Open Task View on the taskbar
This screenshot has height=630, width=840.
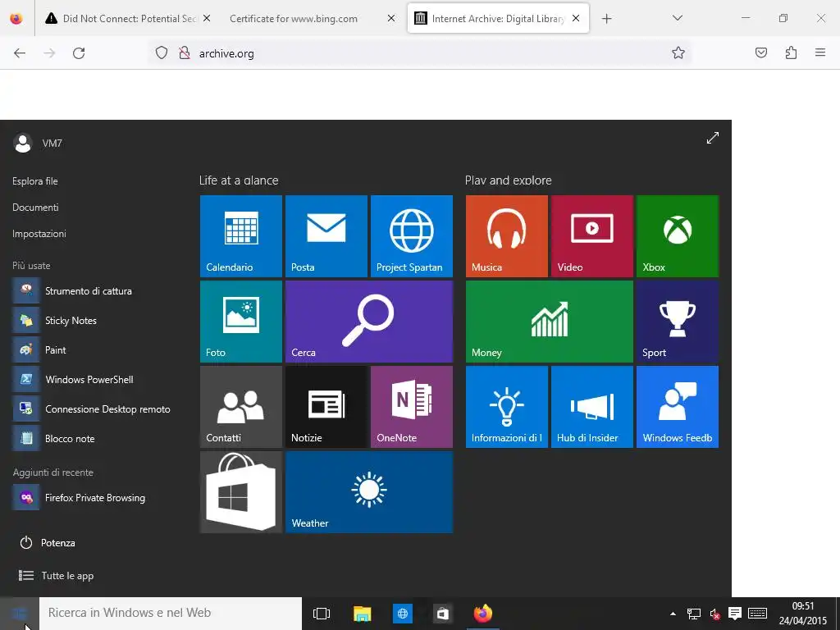tap(322, 614)
